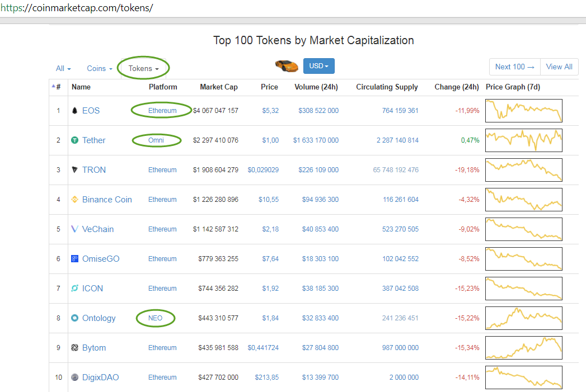Screen dimensions: 586x392
Task: Click the orange sports car icon
Action: [x=287, y=66]
